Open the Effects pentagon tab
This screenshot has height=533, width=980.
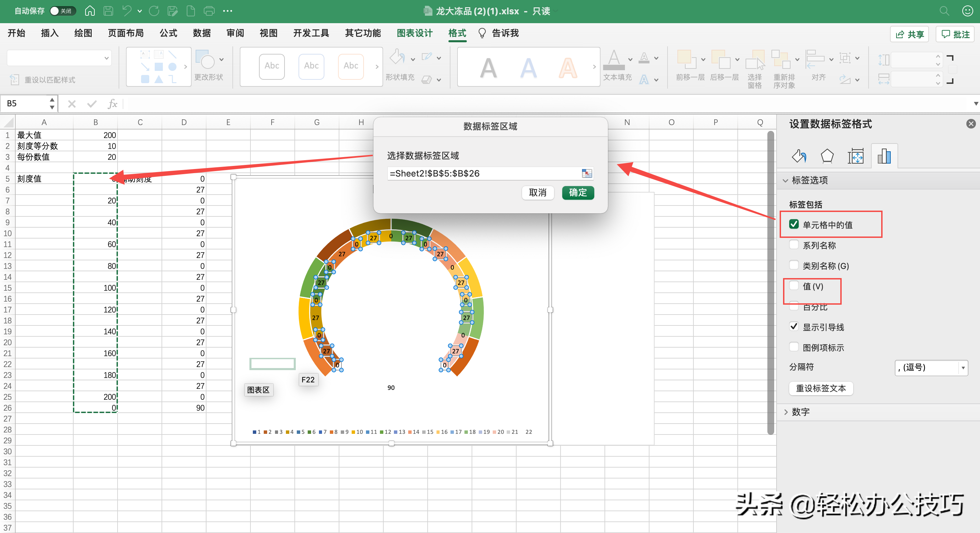[827, 156]
